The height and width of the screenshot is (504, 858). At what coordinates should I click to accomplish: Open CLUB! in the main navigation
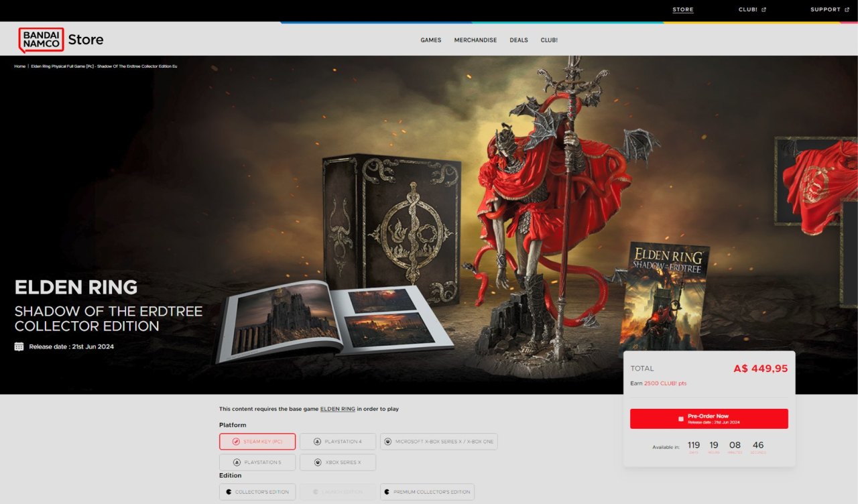[x=549, y=40]
